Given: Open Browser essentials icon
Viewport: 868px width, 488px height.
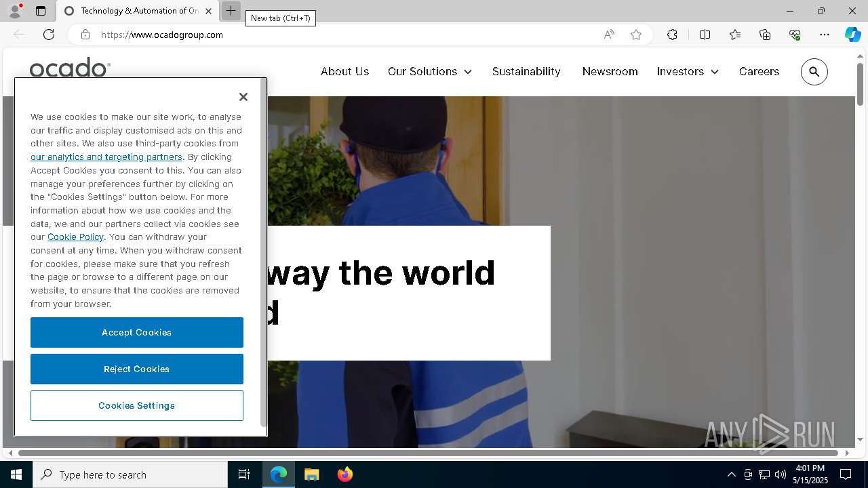Looking at the screenshot, I should [x=795, y=35].
